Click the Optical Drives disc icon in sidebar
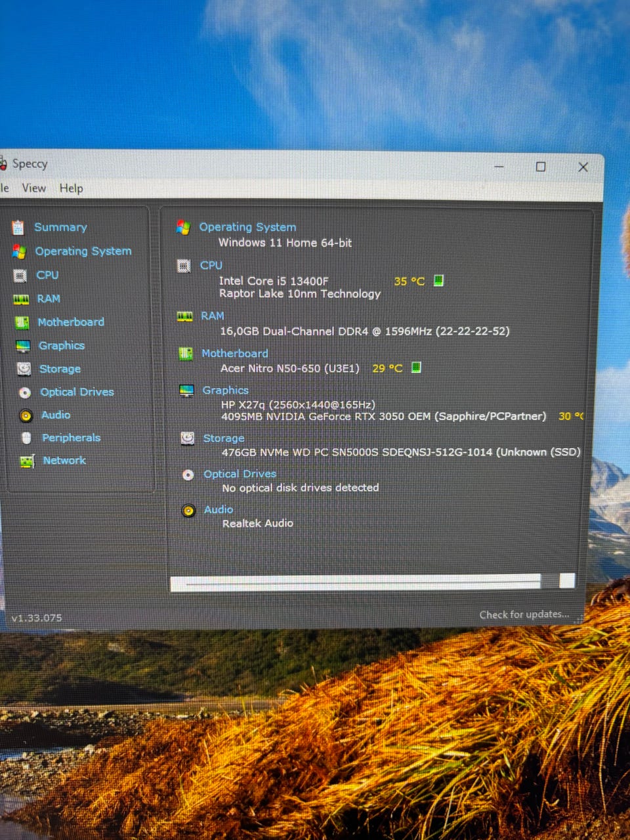The width and height of the screenshot is (630, 840). pos(25,392)
